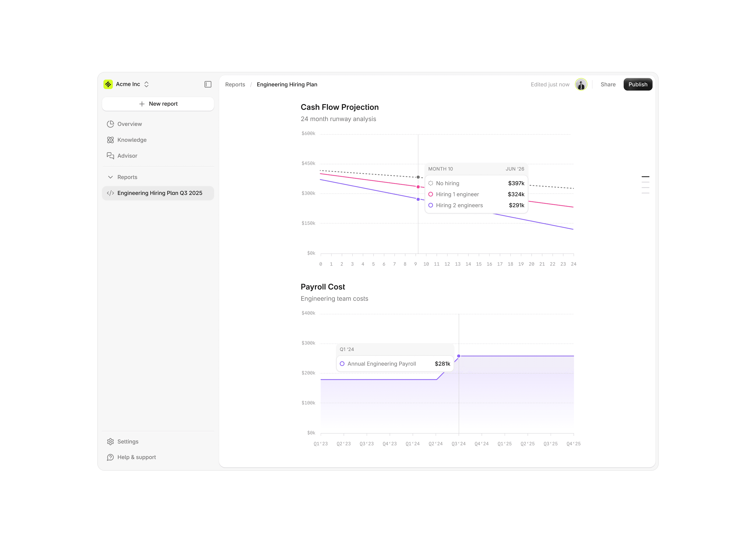Go to the Reports breadcrumb
Screen dimensions: 756x543
235,85
